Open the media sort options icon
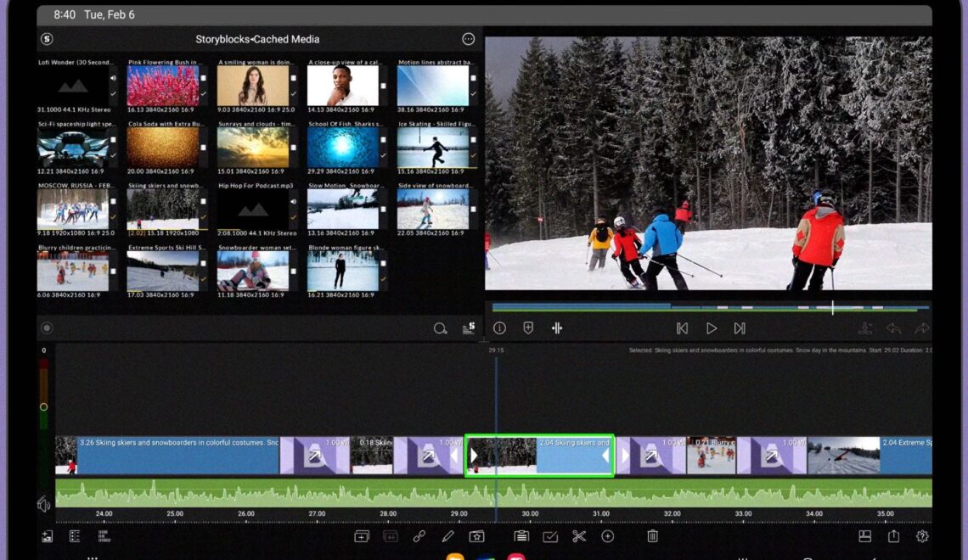Image resolution: width=968 pixels, height=560 pixels. [x=468, y=328]
